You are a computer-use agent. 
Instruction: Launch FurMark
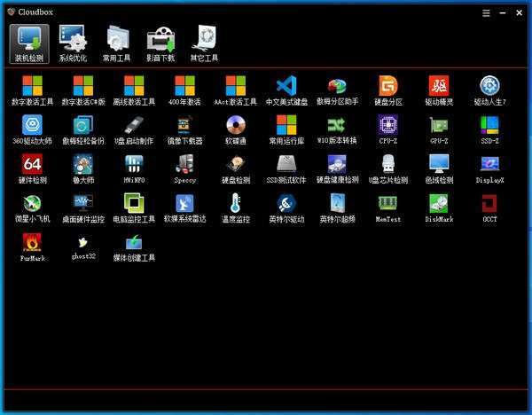[x=32, y=247]
